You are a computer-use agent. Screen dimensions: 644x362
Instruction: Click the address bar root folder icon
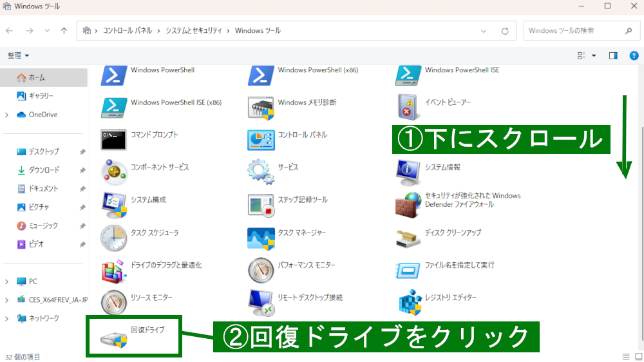[x=87, y=30]
